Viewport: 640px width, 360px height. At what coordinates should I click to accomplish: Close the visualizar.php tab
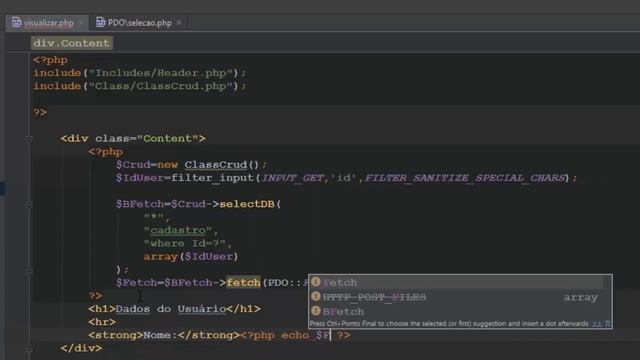point(80,23)
